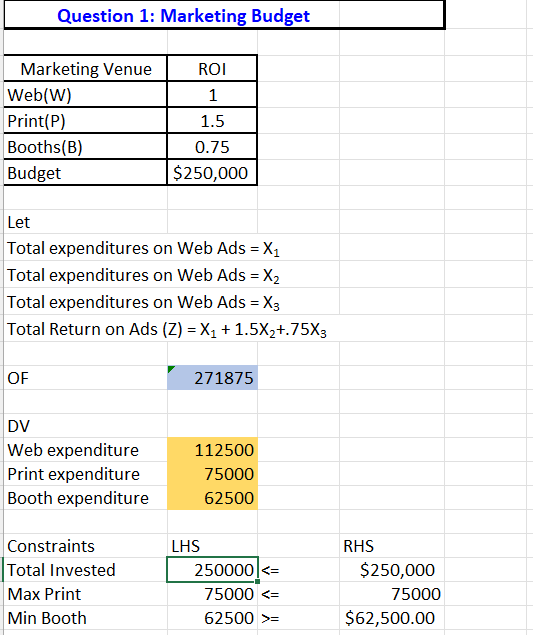Select the 'Budget' label cell
Viewport: 533px width, 635px height.
[85, 173]
